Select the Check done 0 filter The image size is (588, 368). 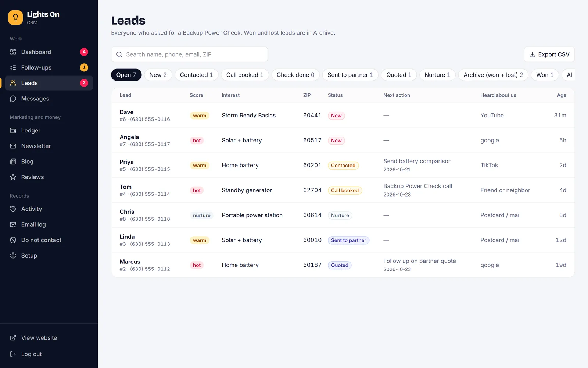point(295,75)
